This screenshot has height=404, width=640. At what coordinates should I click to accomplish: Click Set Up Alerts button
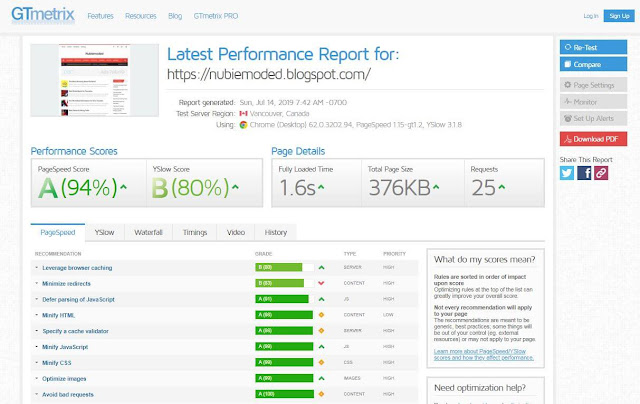[593, 118]
